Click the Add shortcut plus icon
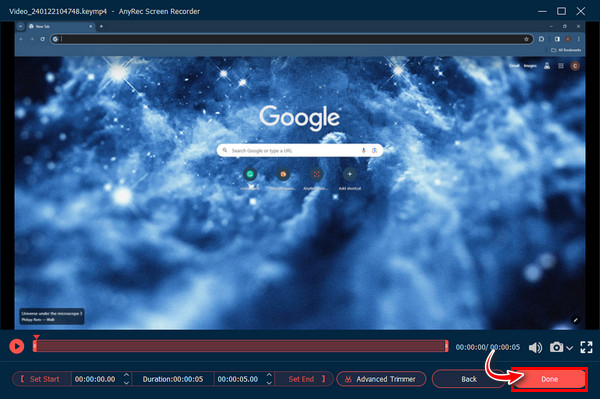The height and width of the screenshot is (399, 600). [349, 174]
